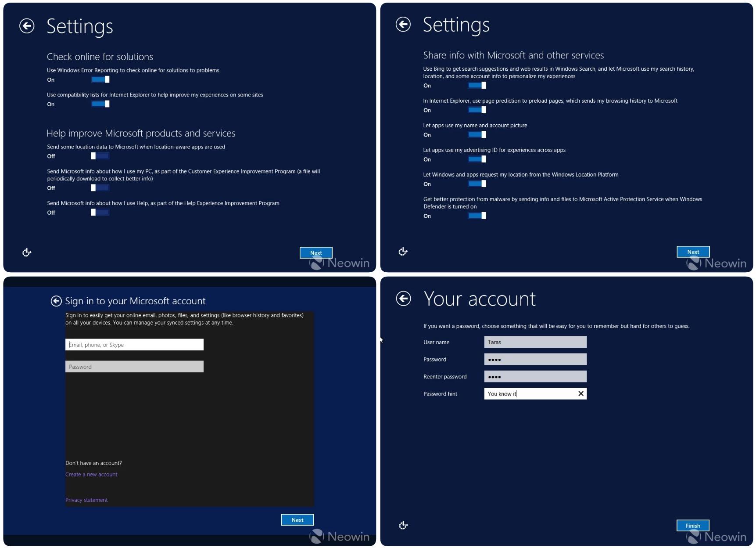Viewport: 756px width, 548px height.
Task: Click back arrow on Share info Settings screen
Action: (403, 25)
